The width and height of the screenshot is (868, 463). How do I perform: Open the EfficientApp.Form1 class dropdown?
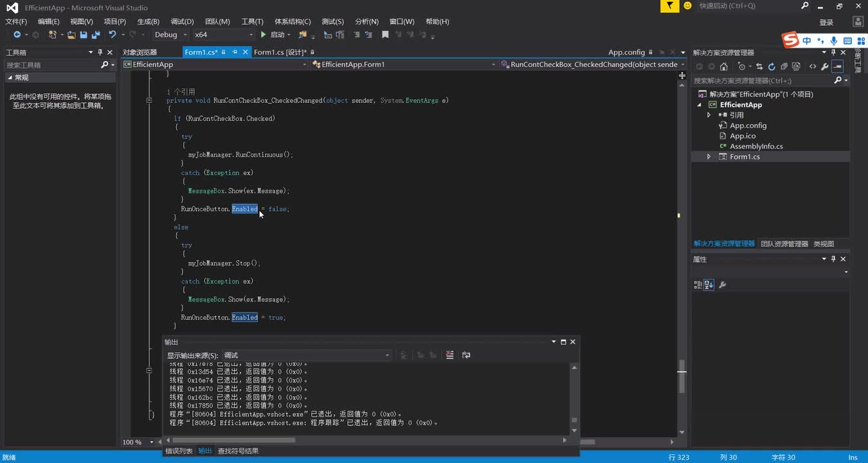tap(404, 64)
